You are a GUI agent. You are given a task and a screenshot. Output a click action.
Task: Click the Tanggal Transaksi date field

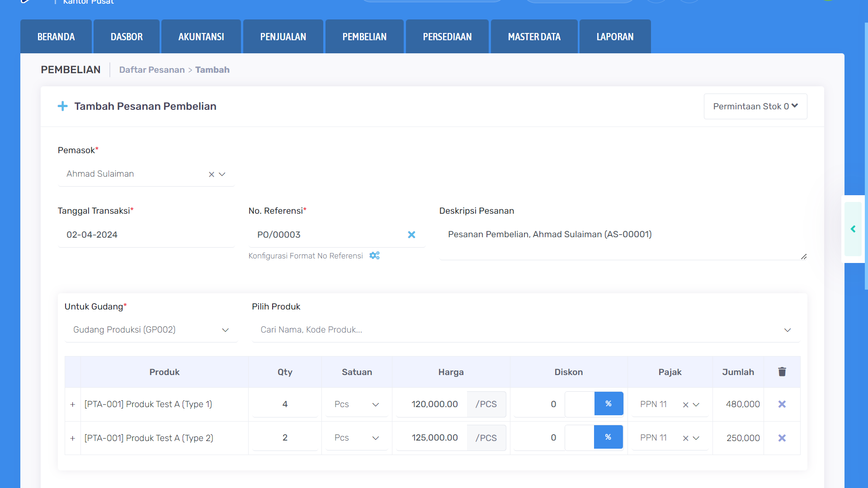[x=146, y=235]
